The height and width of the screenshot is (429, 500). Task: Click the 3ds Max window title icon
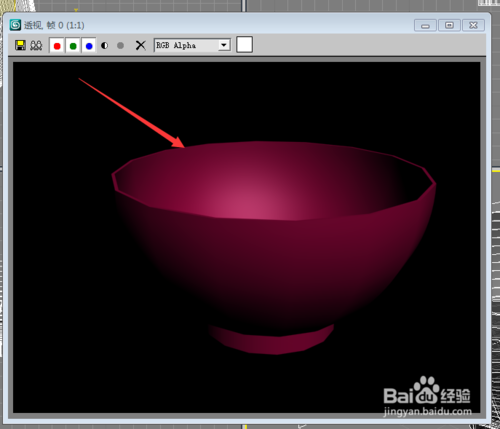pos(15,25)
